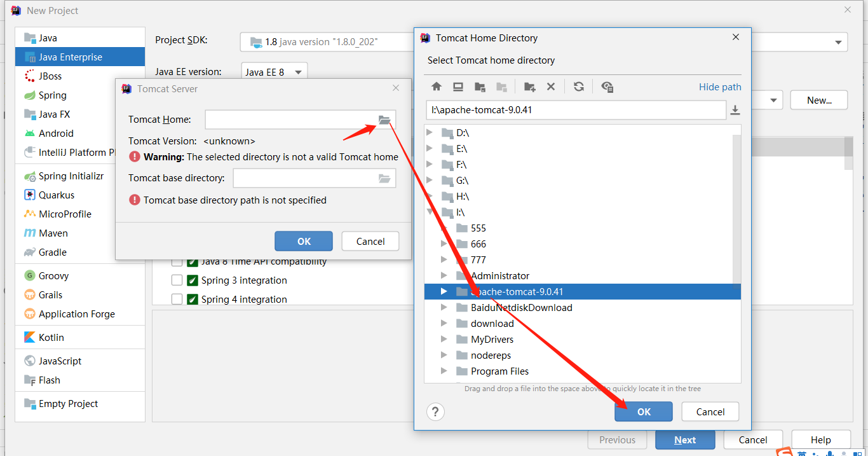Screen dimensions: 868x456
Task: Select JBoss project type icon
Action: [x=30, y=76]
